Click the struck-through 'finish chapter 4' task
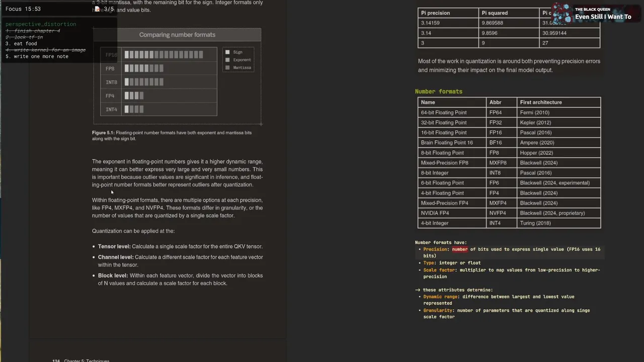The width and height of the screenshot is (644, 362). click(x=33, y=31)
